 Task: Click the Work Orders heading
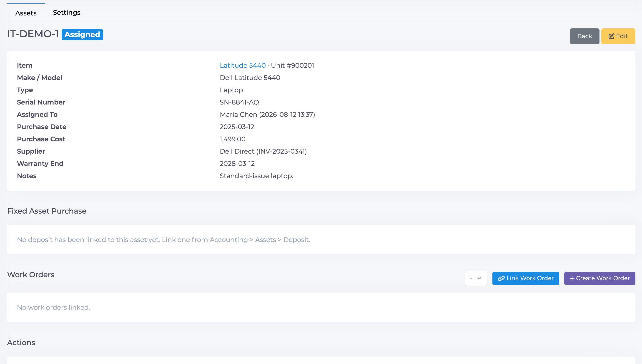(x=30, y=274)
